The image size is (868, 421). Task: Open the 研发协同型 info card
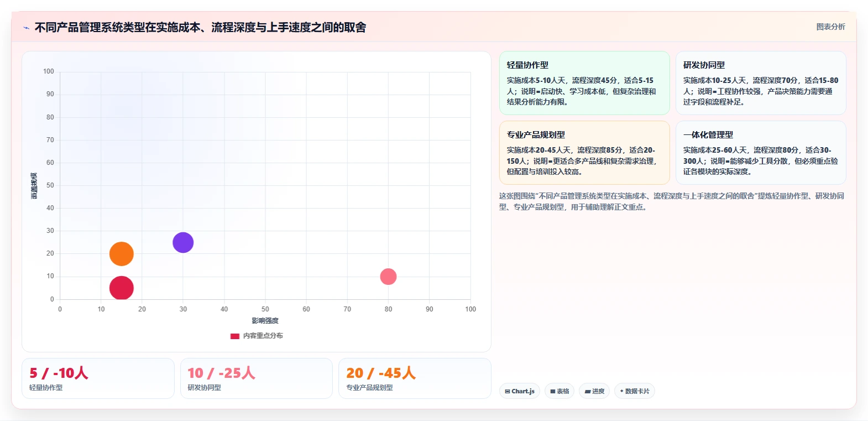[x=761, y=83]
